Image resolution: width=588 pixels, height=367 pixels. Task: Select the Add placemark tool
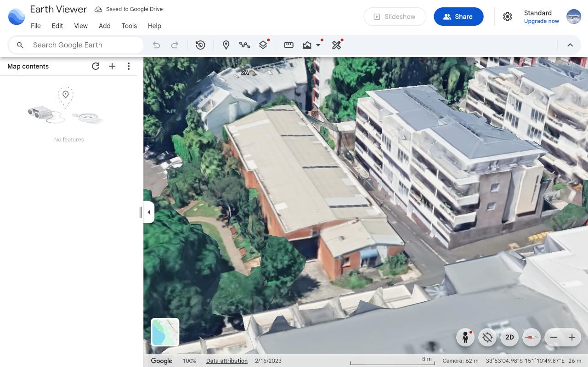coord(226,45)
